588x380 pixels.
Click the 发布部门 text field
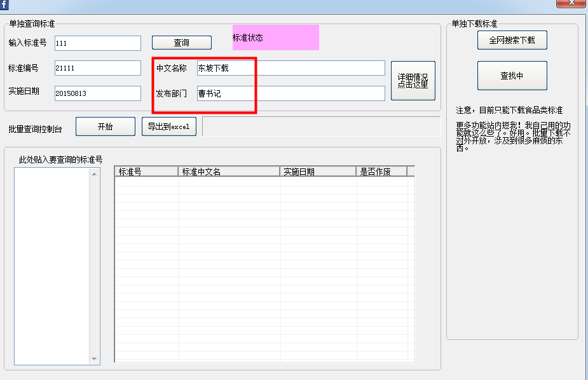[290, 93]
